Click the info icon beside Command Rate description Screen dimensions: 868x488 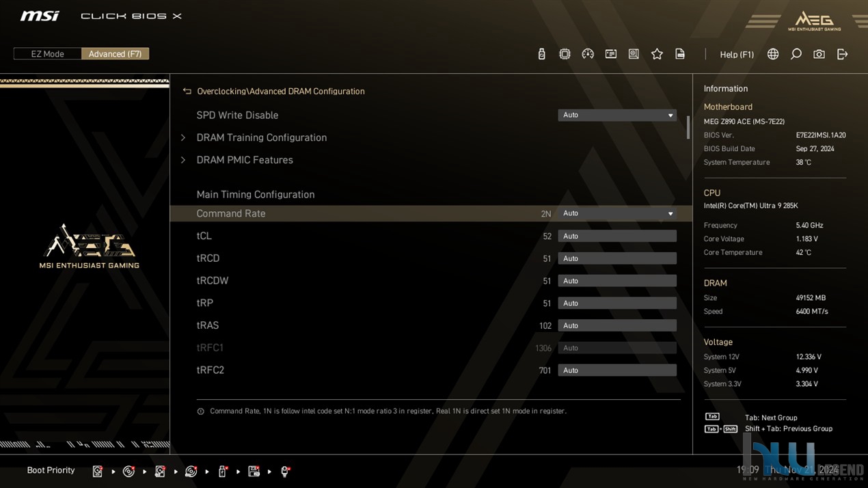pos(200,411)
